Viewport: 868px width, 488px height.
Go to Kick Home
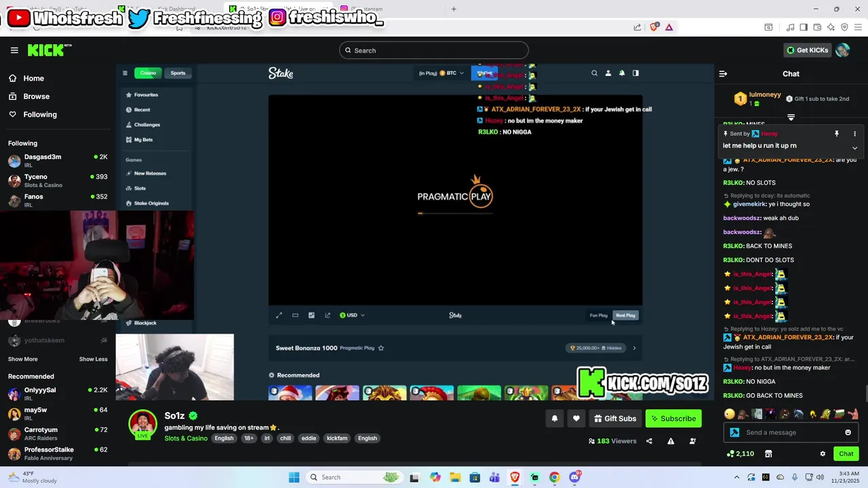pos(33,79)
